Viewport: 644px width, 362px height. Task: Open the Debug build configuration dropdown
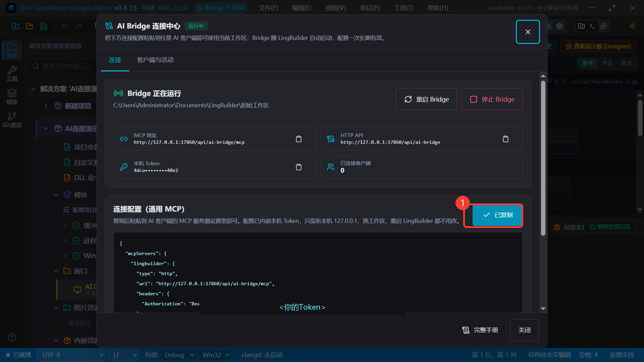[x=179, y=355]
